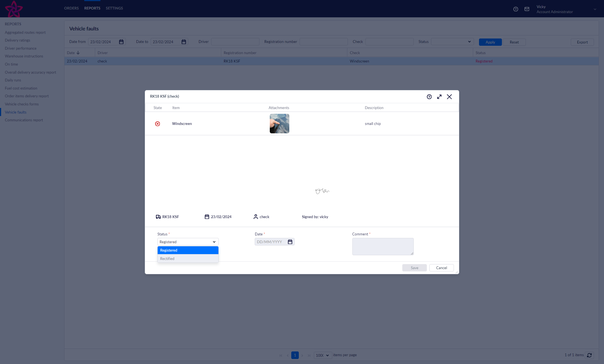Screen dimensions: 604x364
Task: Click the Apply filter button
Action: (x=490, y=42)
